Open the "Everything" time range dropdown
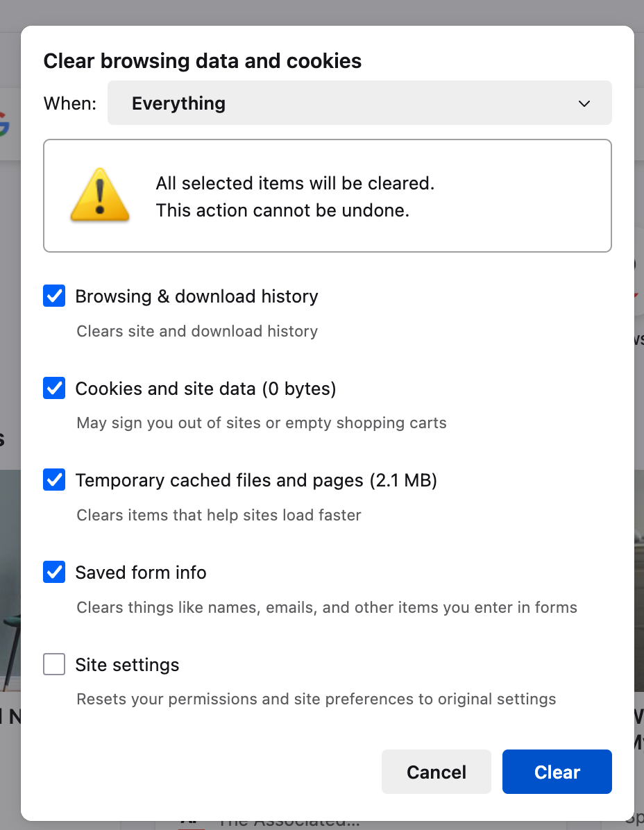The width and height of the screenshot is (644, 830). [359, 103]
